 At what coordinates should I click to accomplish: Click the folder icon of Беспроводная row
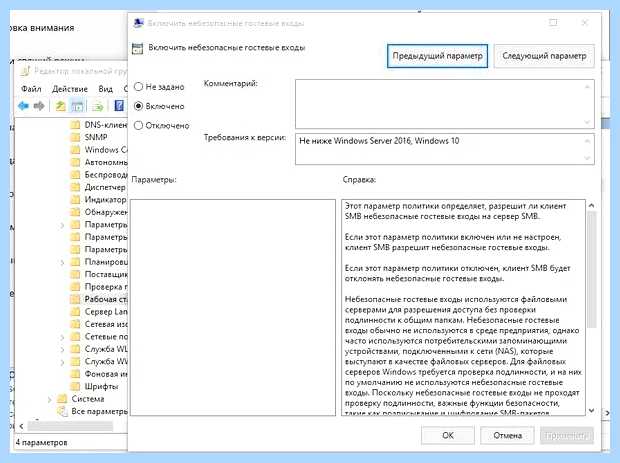pyautogui.click(x=75, y=175)
